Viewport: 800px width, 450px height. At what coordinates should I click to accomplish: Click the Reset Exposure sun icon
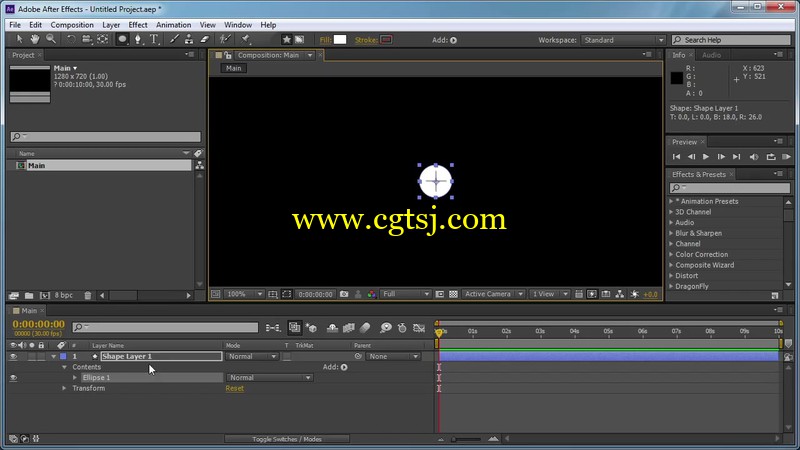634,294
